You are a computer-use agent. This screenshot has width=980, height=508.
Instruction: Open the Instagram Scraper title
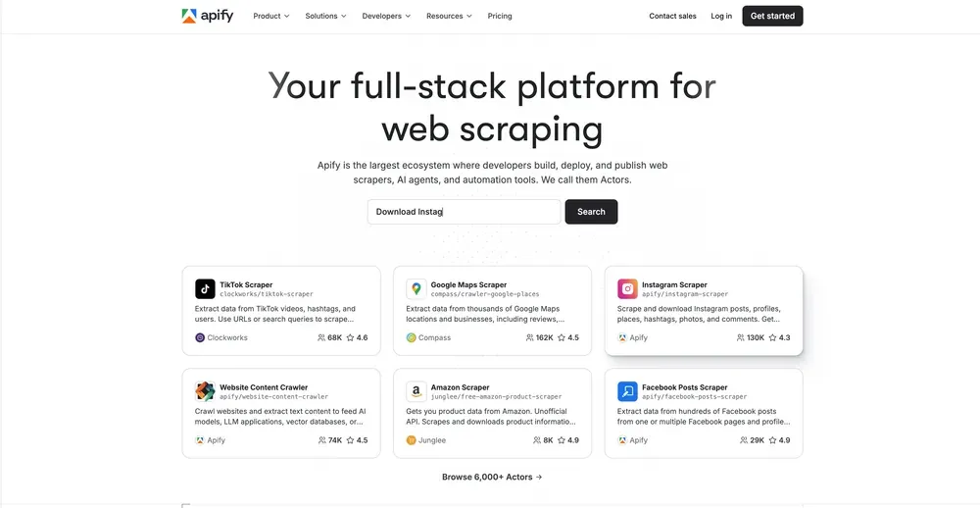(x=674, y=284)
